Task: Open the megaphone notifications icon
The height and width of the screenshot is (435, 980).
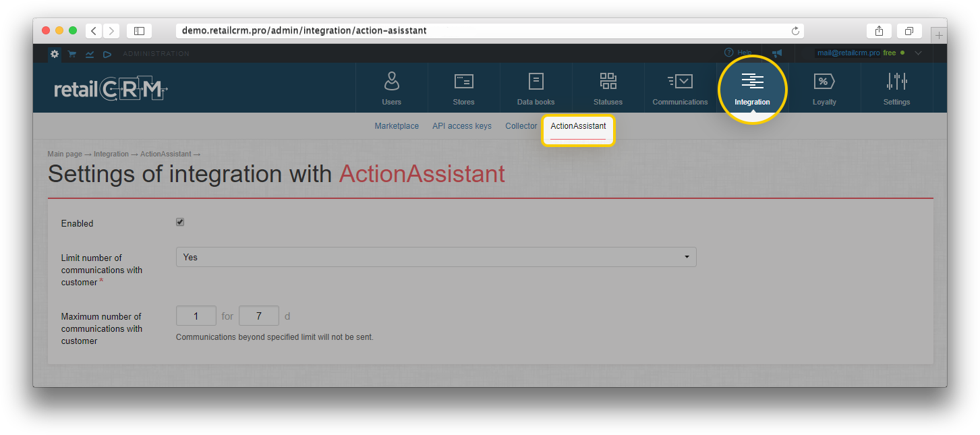Action: [777, 53]
